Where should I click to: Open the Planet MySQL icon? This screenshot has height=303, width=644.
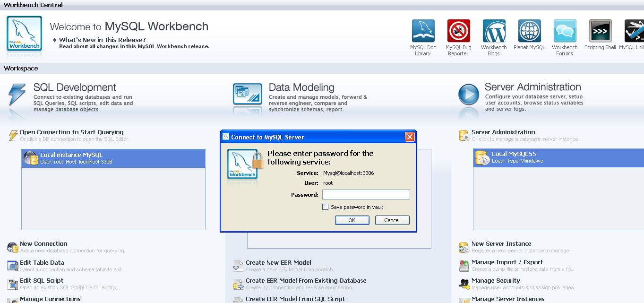point(529,31)
